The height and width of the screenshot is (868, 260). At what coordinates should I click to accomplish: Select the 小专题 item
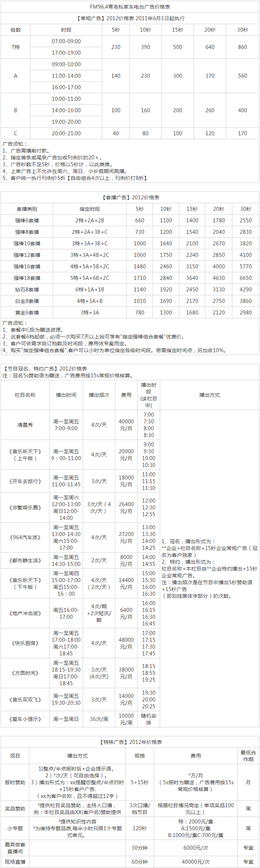(15, 828)
